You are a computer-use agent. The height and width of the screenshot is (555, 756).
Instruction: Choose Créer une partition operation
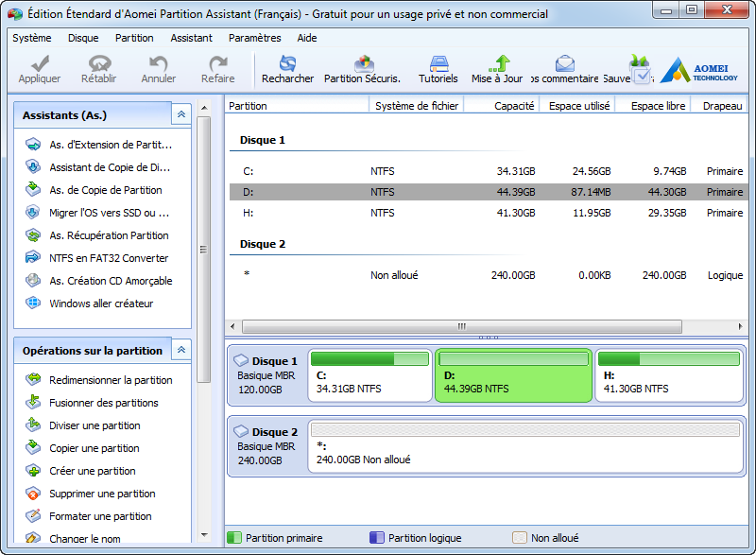click(81, 471)
